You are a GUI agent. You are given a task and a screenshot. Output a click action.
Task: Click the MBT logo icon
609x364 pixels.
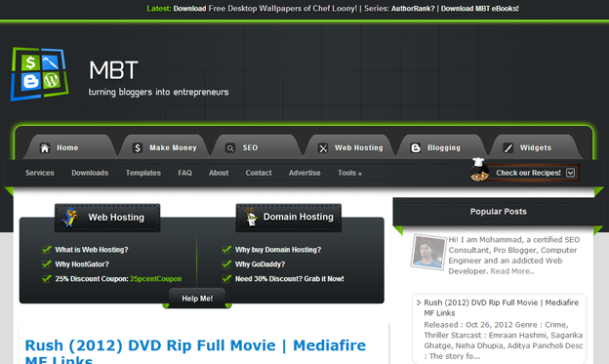[40, 74]
